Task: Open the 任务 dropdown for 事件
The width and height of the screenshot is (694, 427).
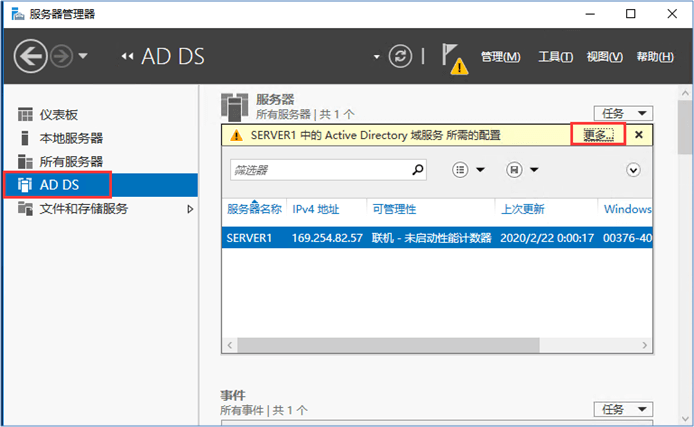Action: pyautogui.click(x=623, y=409)
